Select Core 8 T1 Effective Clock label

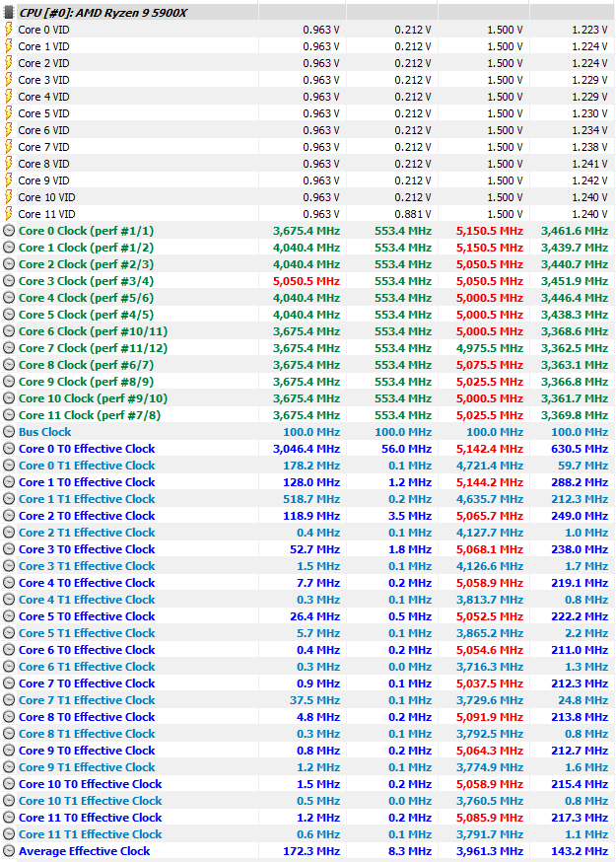pos(87,734)
